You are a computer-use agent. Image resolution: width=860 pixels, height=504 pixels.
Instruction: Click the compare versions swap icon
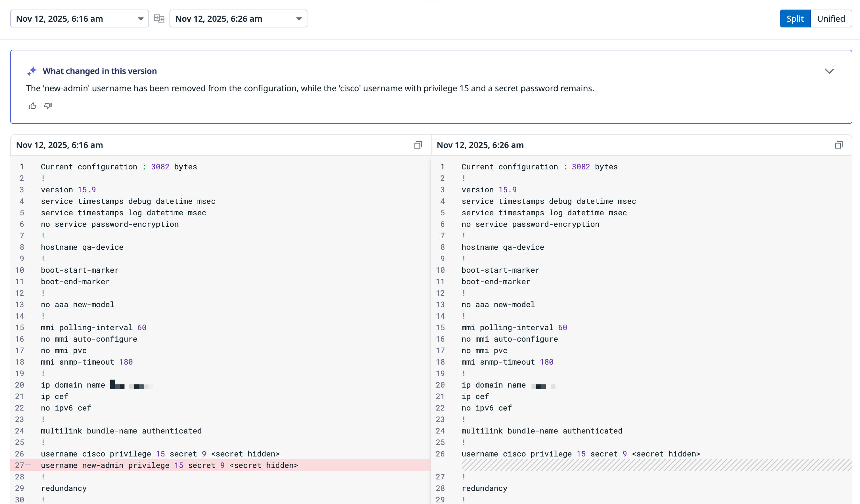(159, 19)
